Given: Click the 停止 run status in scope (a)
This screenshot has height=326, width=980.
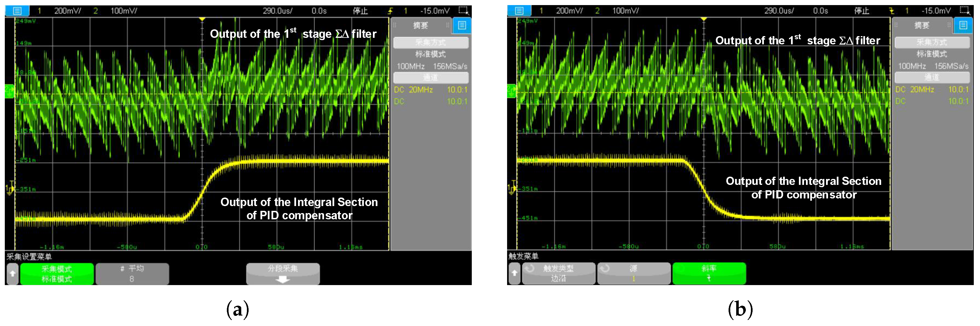Looking at the screenshot, I should coord(360,11).
